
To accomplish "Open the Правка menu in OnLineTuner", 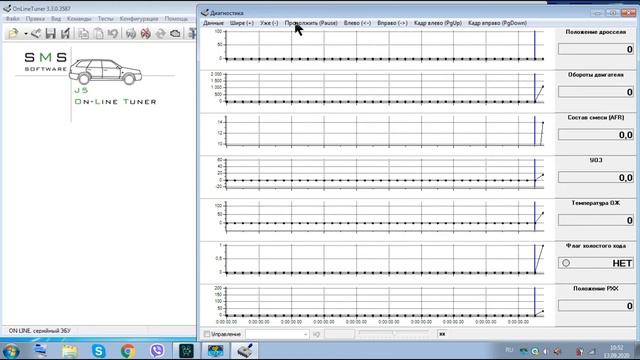I will tap(35, 19).
